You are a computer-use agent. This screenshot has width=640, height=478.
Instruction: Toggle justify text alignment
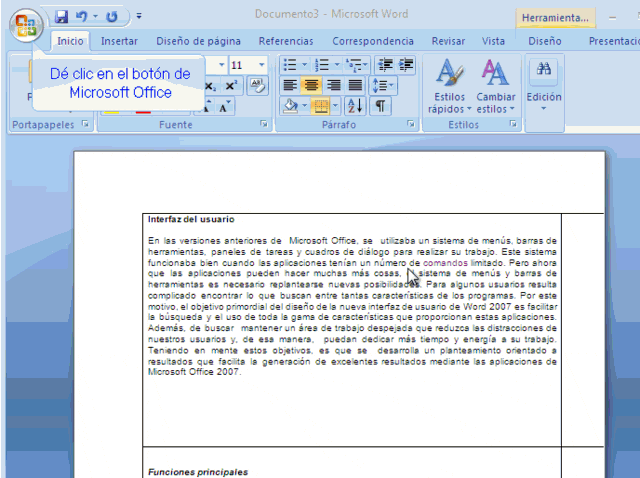click(x=355, y=86)
